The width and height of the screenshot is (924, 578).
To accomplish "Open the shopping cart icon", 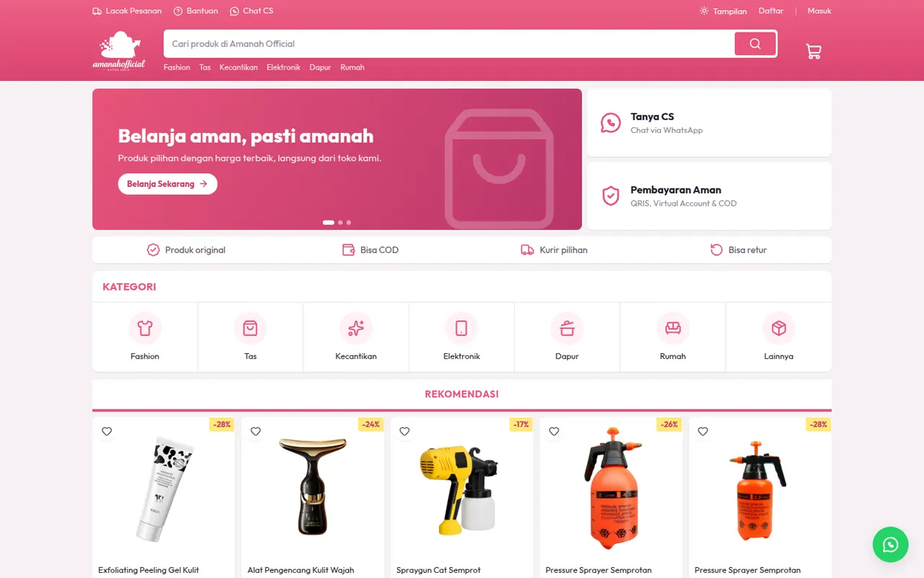I will (814, 51).
